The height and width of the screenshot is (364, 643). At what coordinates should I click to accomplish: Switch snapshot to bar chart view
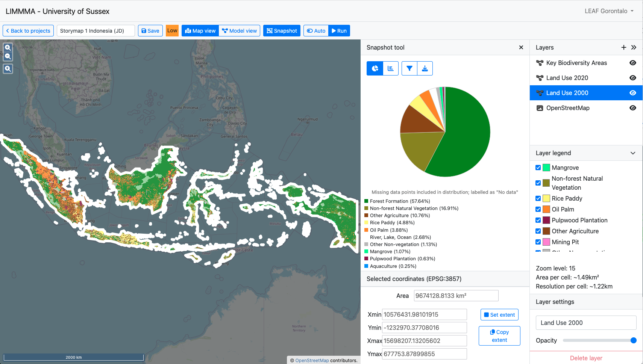(391, 68)
